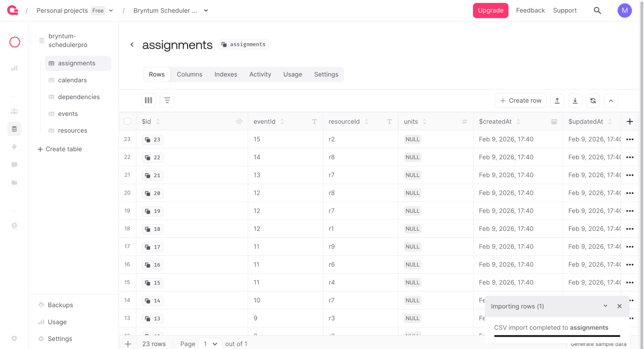
Task: Open the Databases sidebar icon
Action: 14,129
